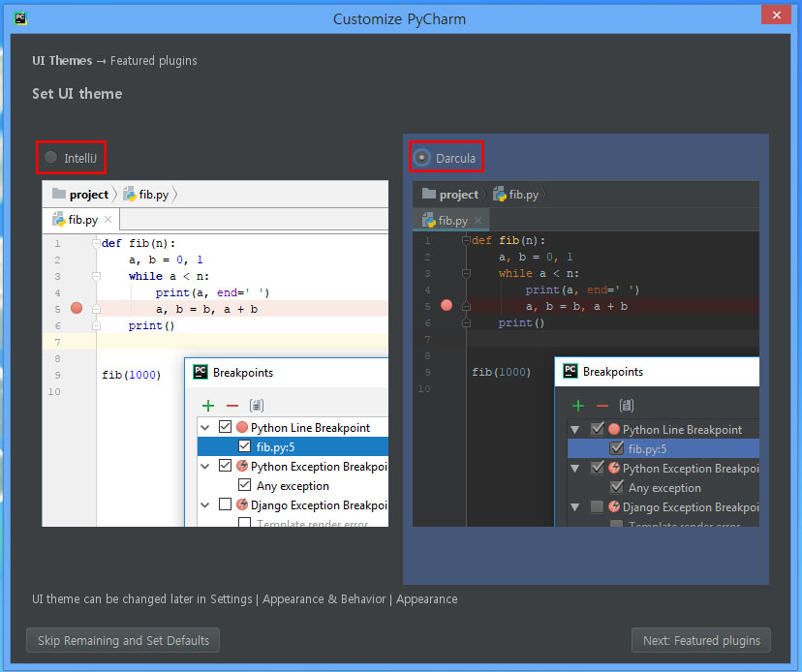
Task: Click the project folder icon in light preview
Action: (x=59, y=194)
